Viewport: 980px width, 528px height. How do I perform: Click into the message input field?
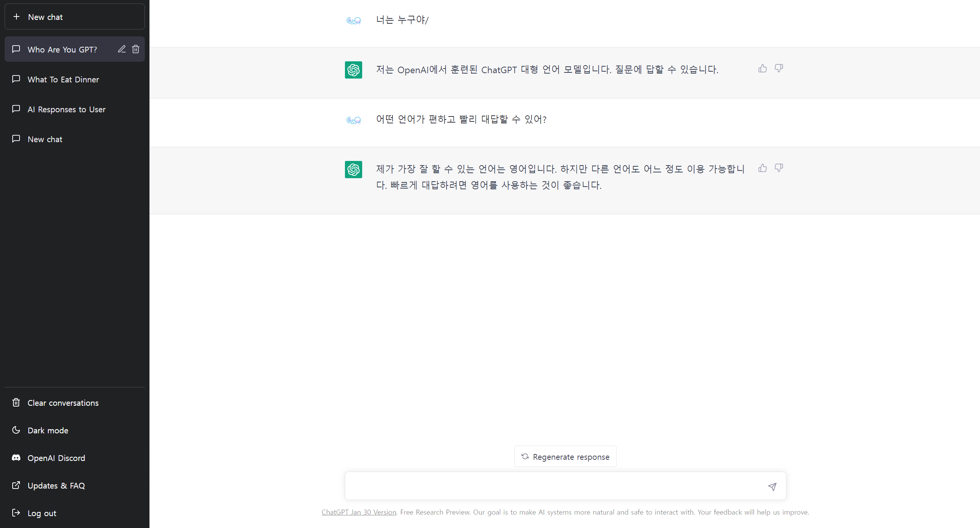pyautogui.click(x=552, y=486)
